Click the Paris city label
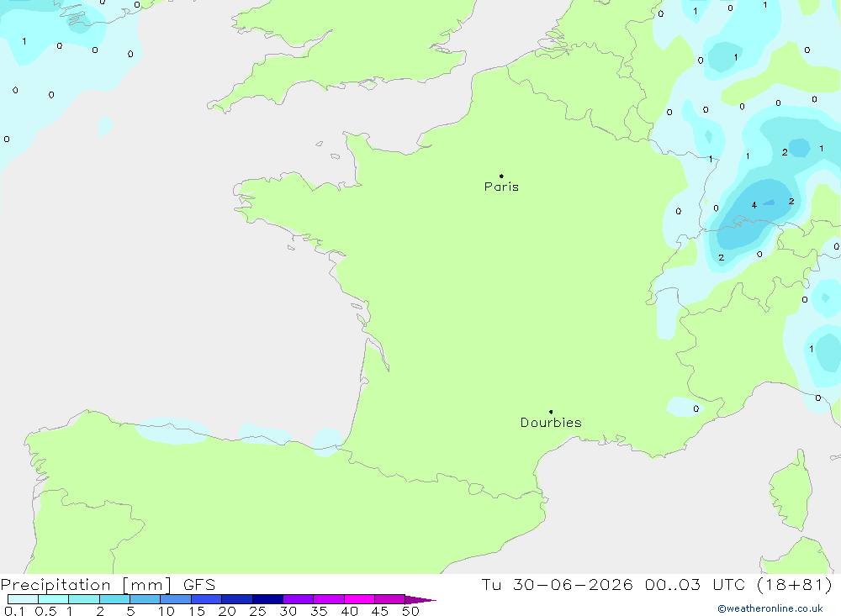The width and height of the screenshot is (841, 616). tap(501, 187)
